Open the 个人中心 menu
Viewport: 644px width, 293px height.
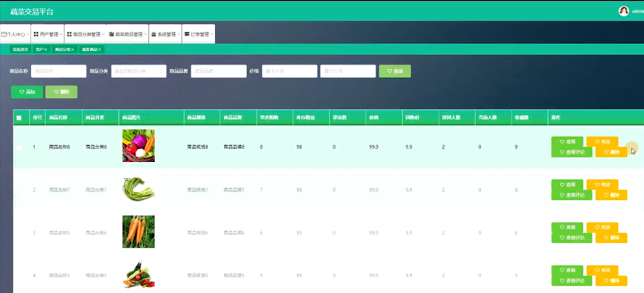pyautogui.click(x=15, y=34)
